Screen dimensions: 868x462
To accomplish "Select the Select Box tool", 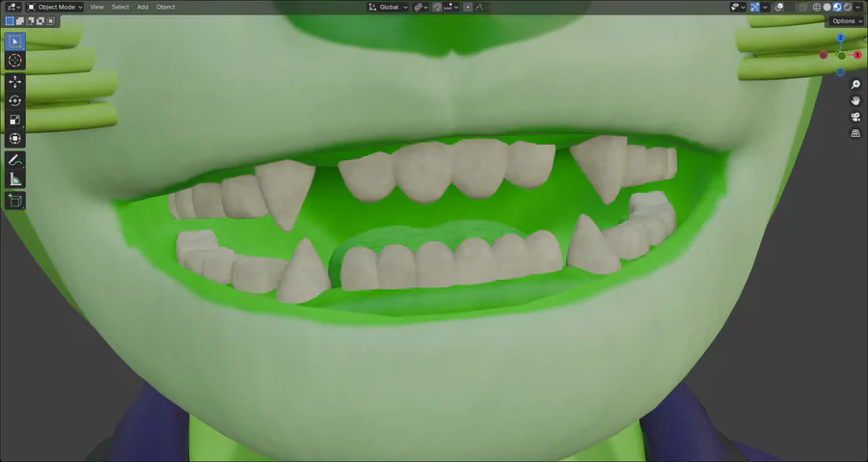I will 14,41.
